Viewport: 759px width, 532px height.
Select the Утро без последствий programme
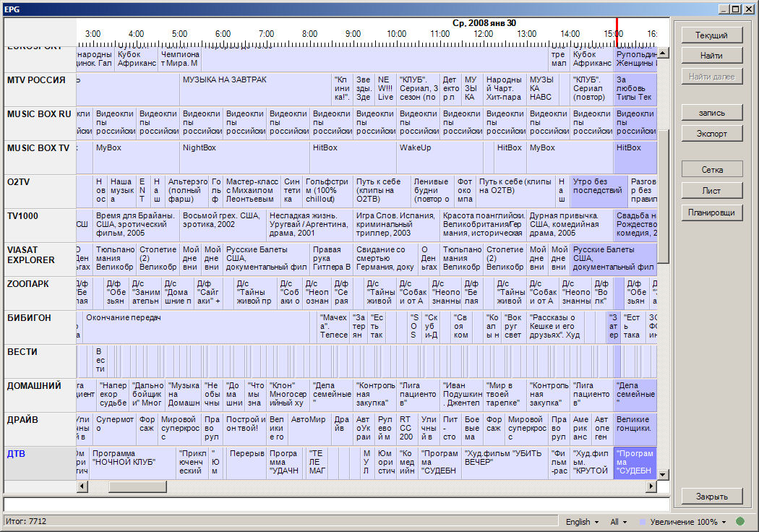[x=599, y=192]
